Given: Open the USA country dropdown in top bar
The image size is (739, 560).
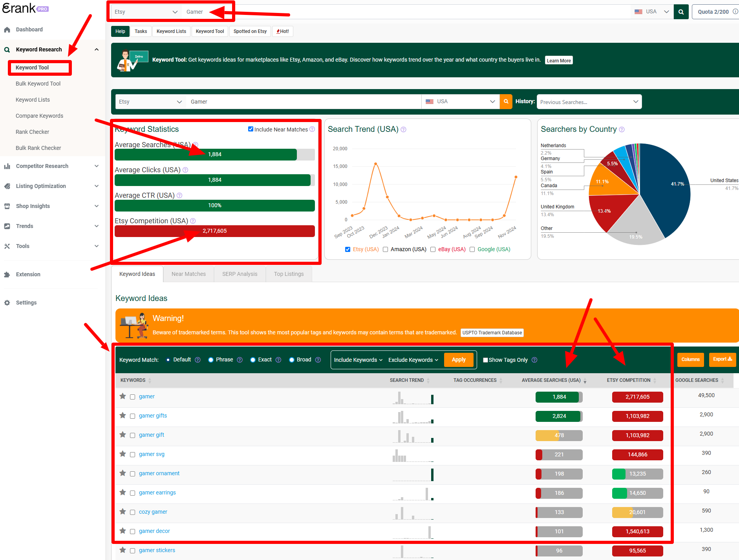Looking at the screenshot, I should [652, 12].
